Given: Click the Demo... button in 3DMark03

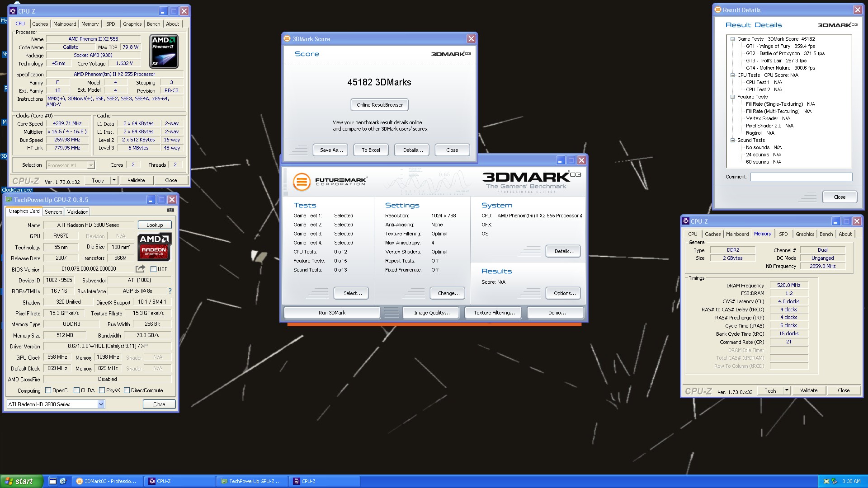Looking at the screenshot, I should click(x=557, y=313).
